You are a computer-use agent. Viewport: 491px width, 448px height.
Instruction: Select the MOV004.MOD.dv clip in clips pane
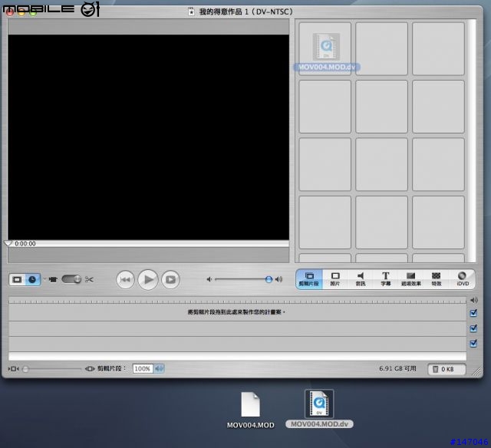tap(326, 51)
